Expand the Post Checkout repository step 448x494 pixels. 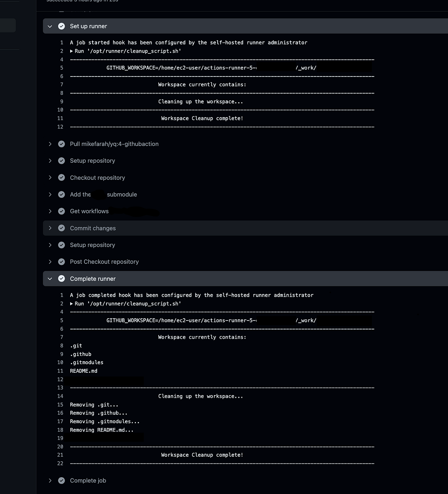50,262
